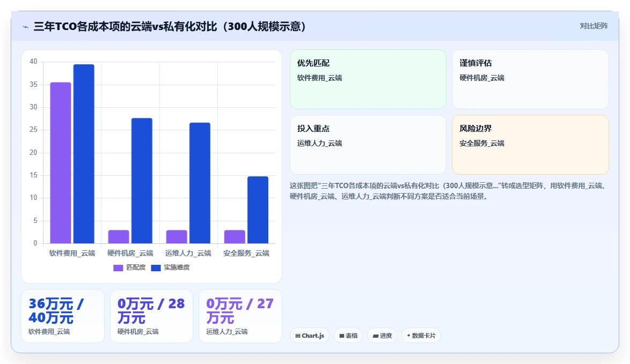This screenshot has width=630, height=364.
Task: Toggle the 实施难度 legend swatch
Action: click(156, 268)
